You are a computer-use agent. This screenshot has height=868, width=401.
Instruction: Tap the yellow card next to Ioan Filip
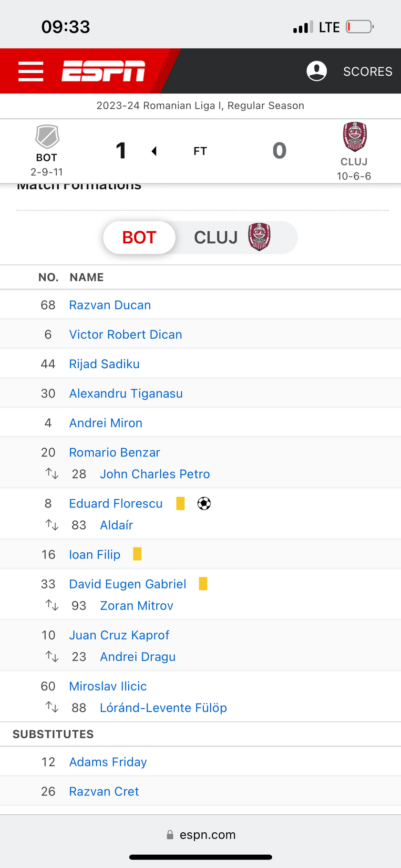coord(137,554)
